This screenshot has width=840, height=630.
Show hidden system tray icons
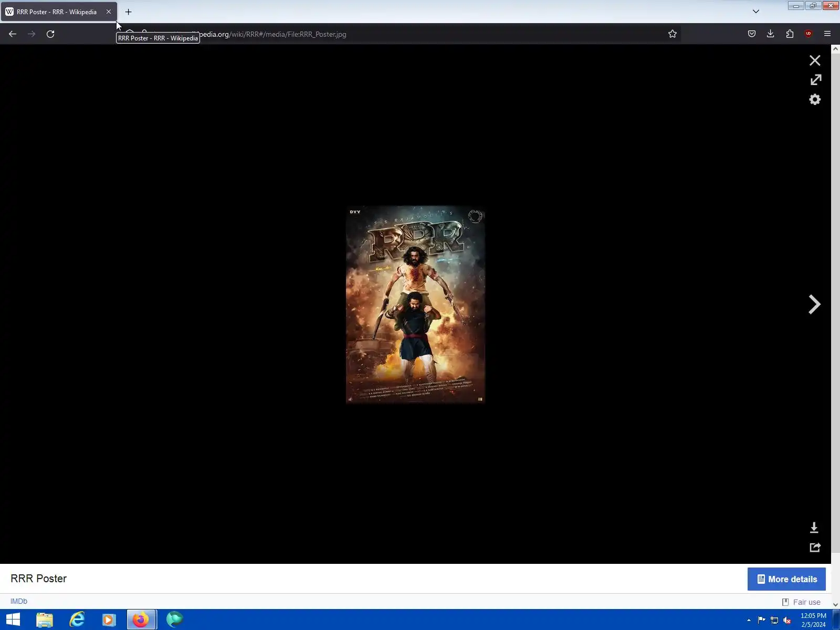tap(749, 620)
